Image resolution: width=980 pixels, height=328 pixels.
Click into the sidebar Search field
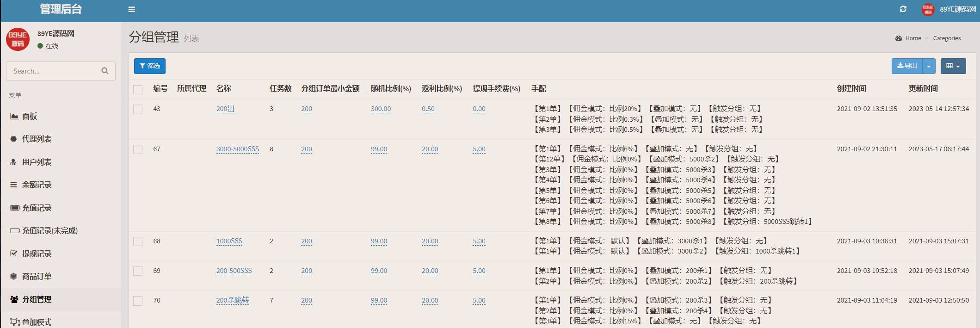tap(53, 71)
